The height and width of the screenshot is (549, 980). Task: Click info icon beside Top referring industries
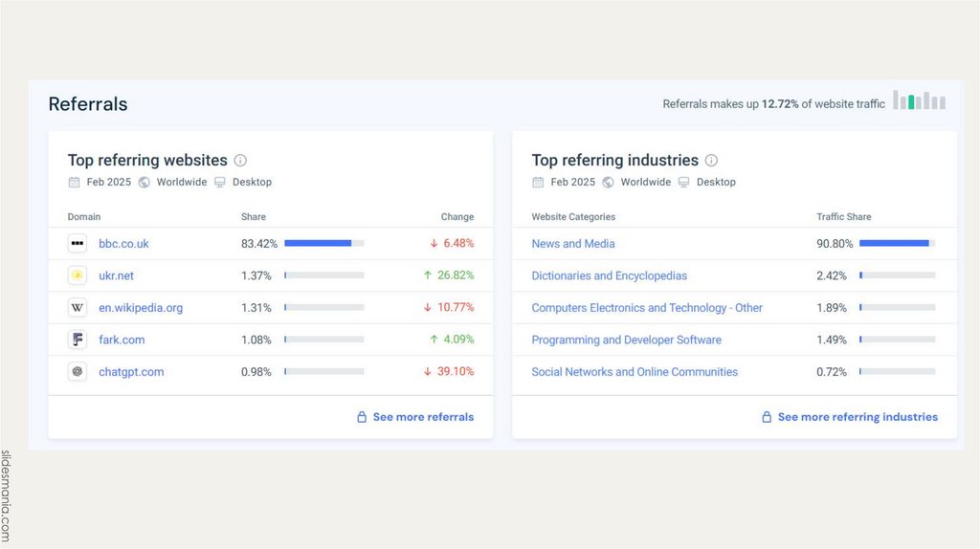click(x=711, y=161)
